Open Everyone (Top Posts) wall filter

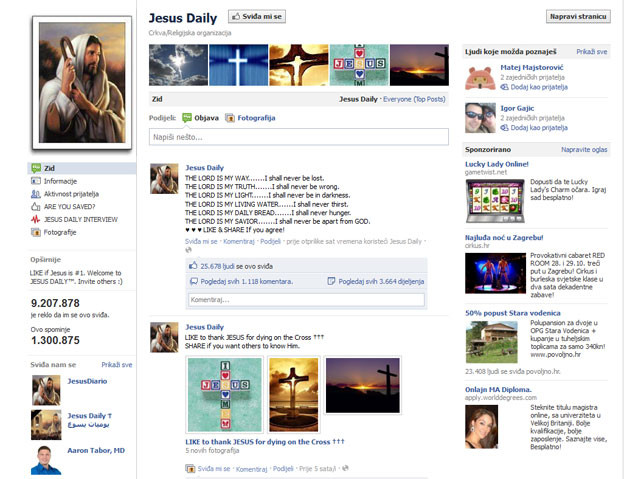coord(414,99)
